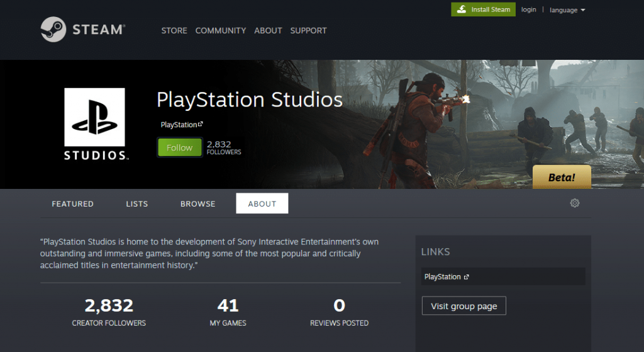
Task: Open the SUPPORT menu
Action: [x=308, y=30]
